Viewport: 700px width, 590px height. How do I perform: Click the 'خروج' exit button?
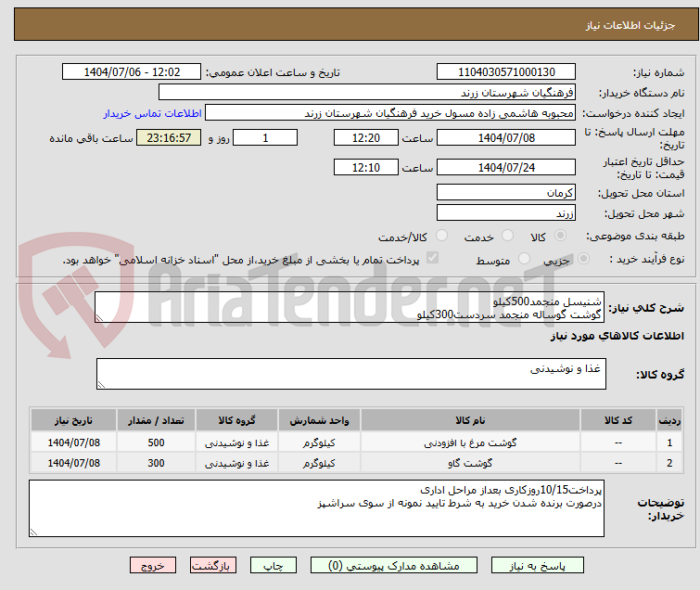[x=153, y=566]
